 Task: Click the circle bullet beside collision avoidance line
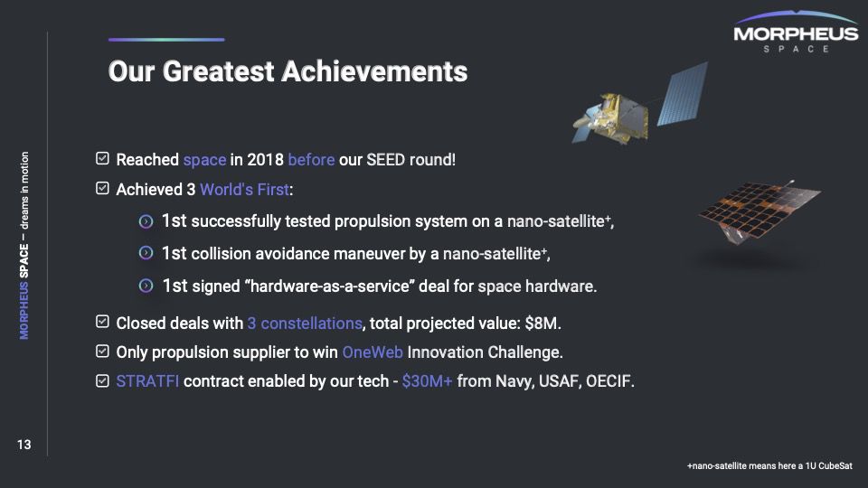click(x=146, y=253)
